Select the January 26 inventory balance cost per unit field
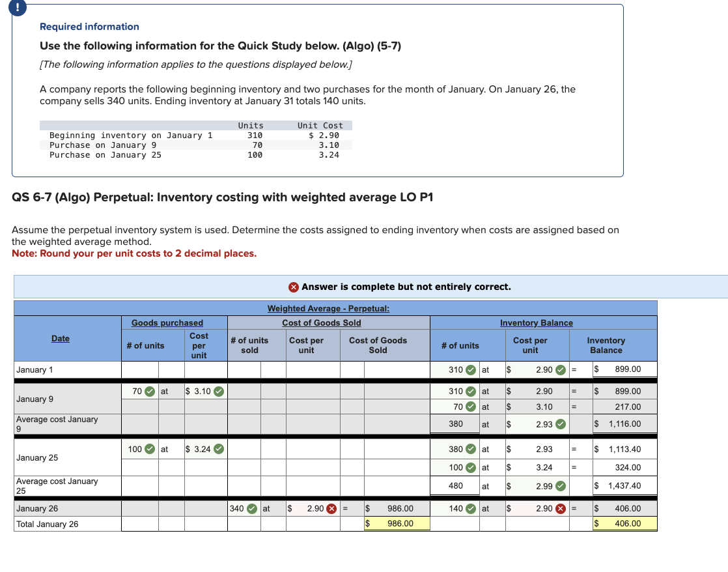This screenshot has width=728, height=572. tap(537, 509)
